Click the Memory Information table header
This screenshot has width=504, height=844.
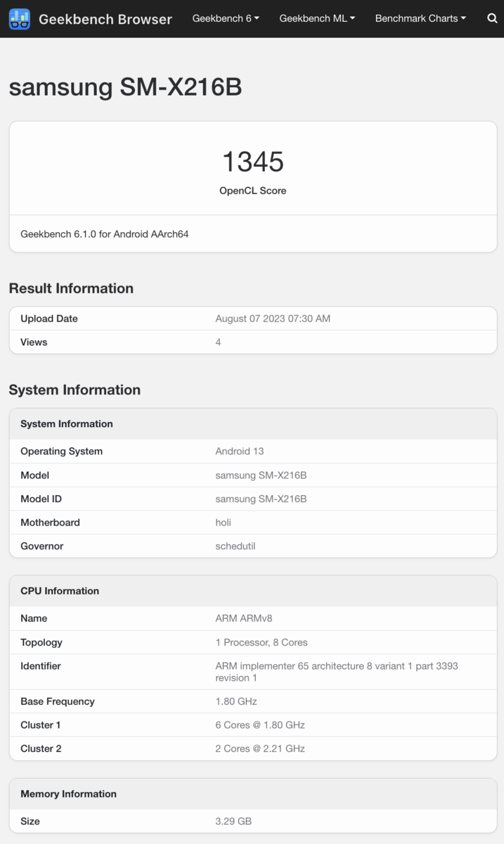point(253,793)
